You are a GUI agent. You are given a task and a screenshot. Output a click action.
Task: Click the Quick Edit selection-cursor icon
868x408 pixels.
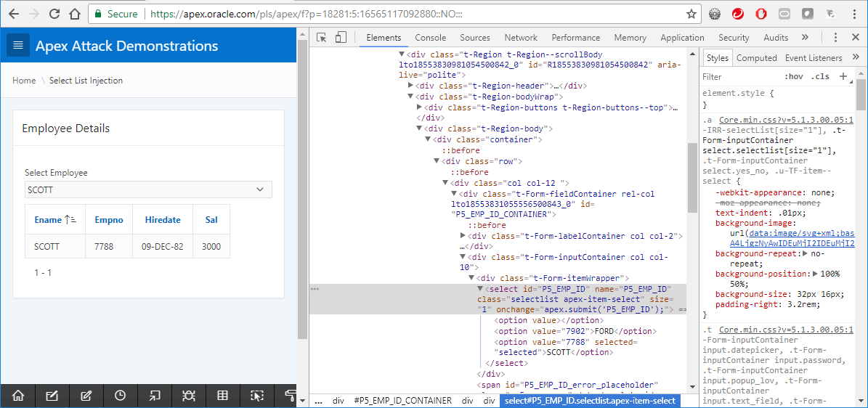click(256, 395)
